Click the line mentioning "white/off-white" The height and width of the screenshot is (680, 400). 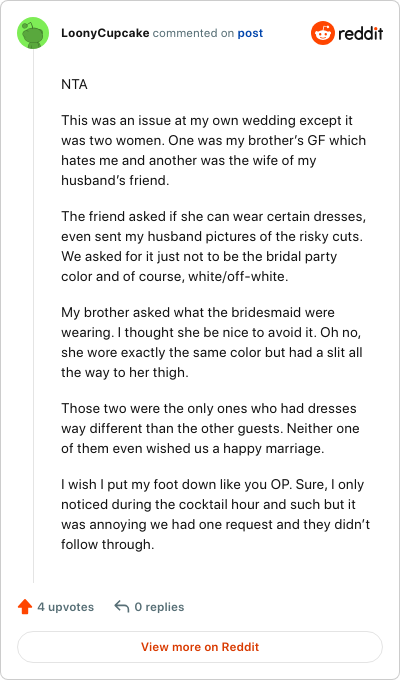click(174, 276)
